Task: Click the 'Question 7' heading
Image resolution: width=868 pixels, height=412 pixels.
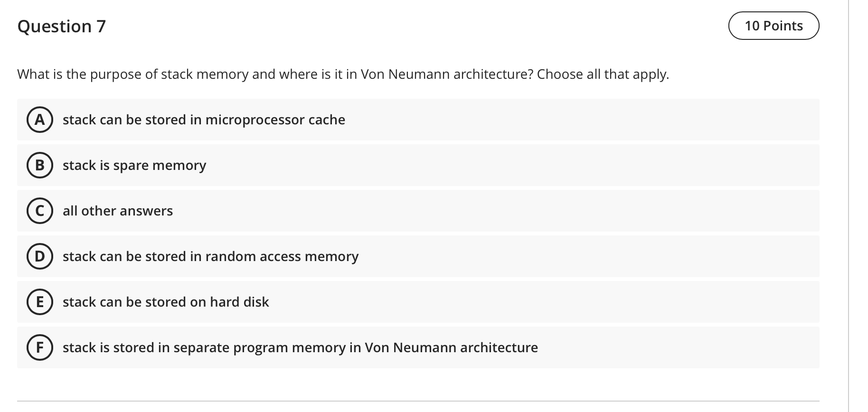Action: point(62,26)
